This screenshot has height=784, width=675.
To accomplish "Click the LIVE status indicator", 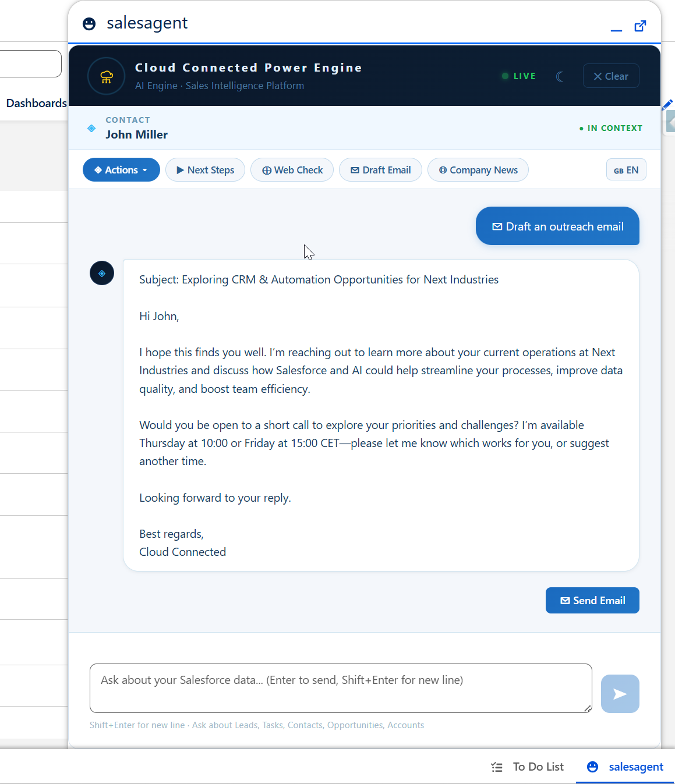I will [518, 76].
